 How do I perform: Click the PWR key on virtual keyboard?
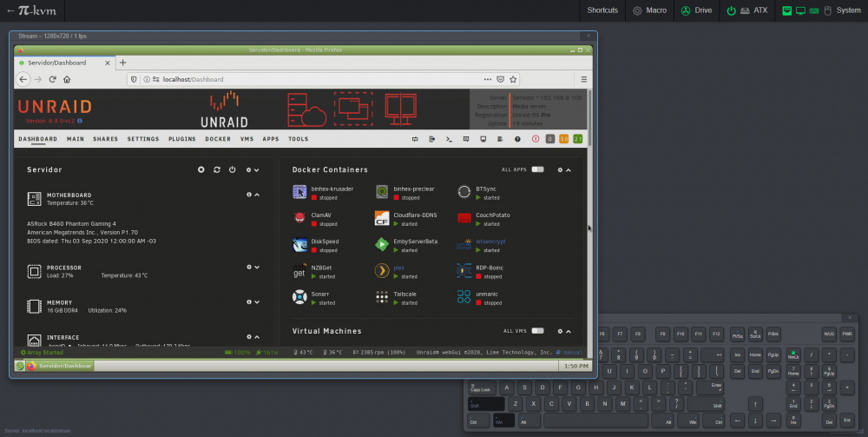[847, 334]
